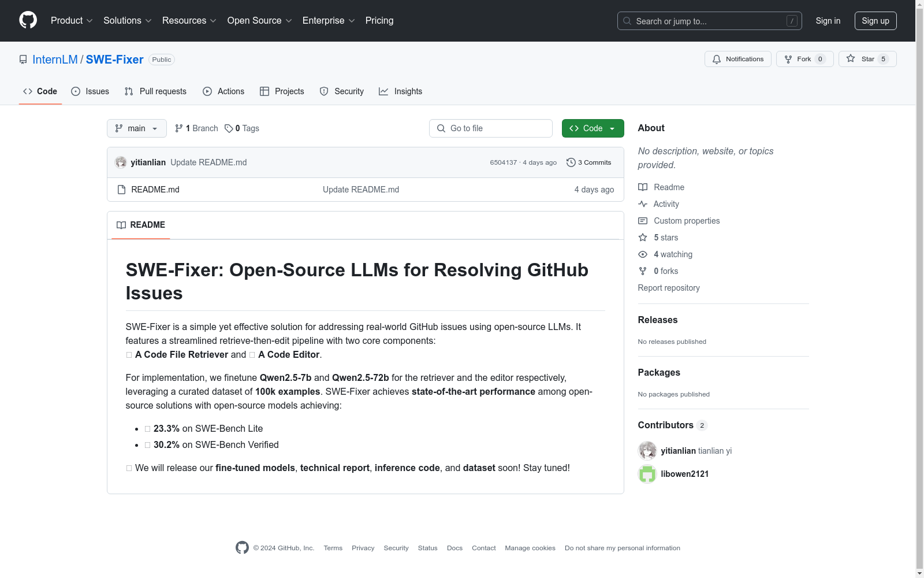Viewport: 924px width, 578px height.
Task: Open Terms link in footer
Action: pos(333,548)
